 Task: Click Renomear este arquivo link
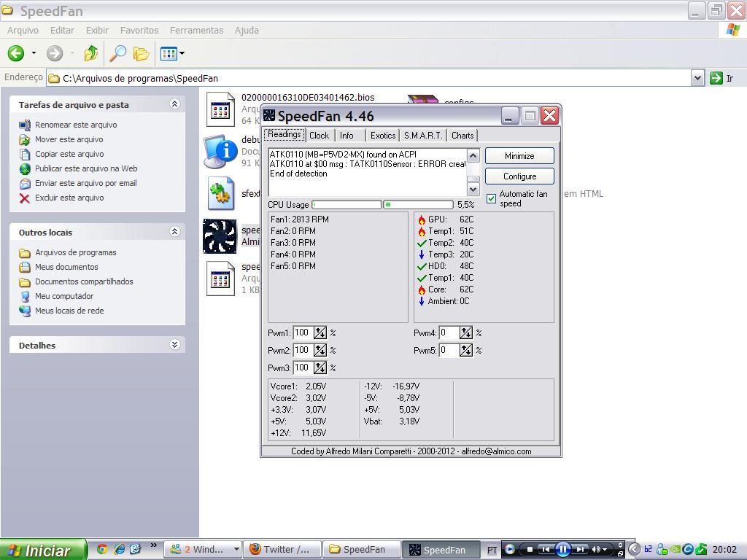pyautogui.click(x=76, y=125)
